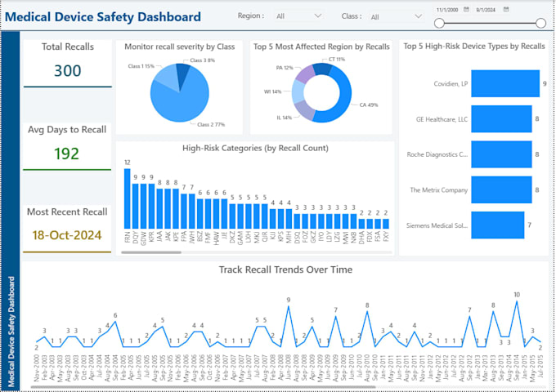The width and height of the screenshot is (556, 392).
Task: Click the GE Healthcare, LLC bar
Action: point(501,119)
